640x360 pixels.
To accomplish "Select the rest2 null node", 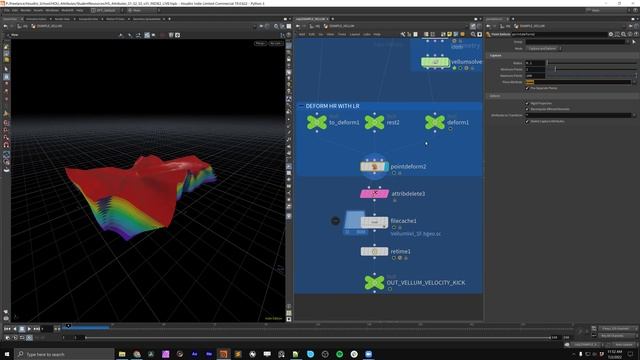I will pos(374,122).
